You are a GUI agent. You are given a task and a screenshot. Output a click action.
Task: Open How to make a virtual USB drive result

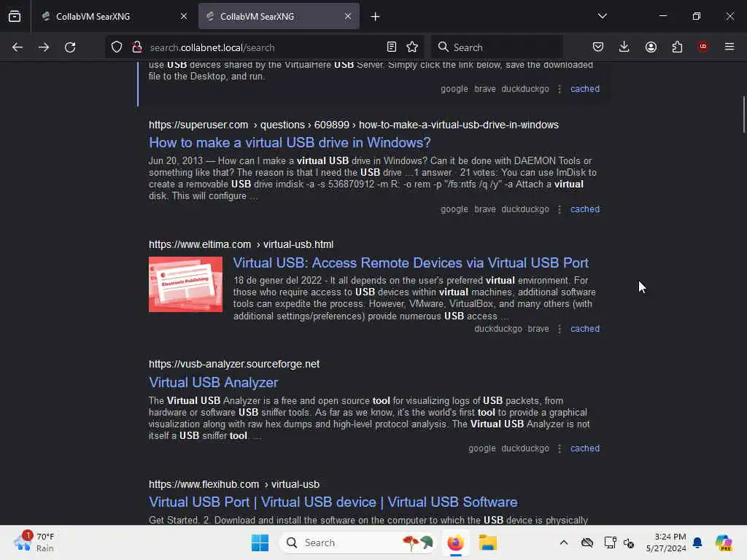pyautogui.click(x=290, y=142)
